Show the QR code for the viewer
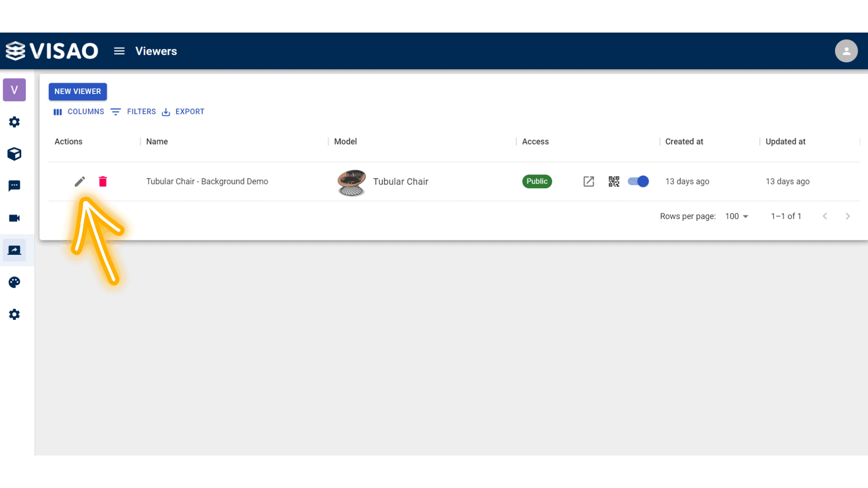This screenshot has height=488, width=868. pyautogui.click(x=613, y=182)
